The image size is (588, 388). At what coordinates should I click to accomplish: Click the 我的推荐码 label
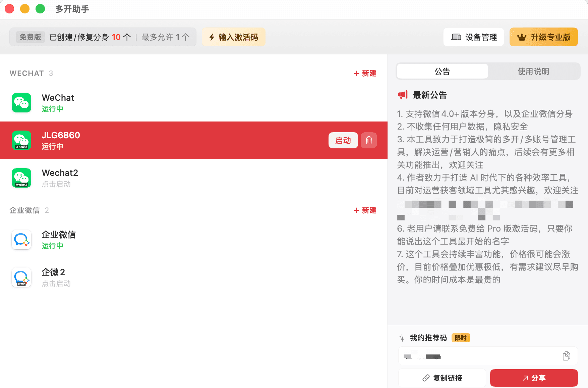(x=428, y=338)
